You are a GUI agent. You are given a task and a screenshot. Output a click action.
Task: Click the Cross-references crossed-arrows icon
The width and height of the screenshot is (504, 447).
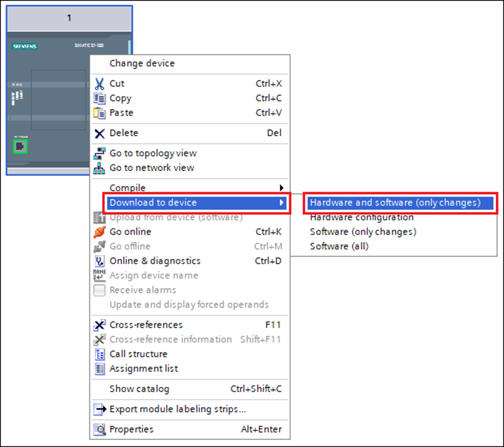(x=99, y=325)
